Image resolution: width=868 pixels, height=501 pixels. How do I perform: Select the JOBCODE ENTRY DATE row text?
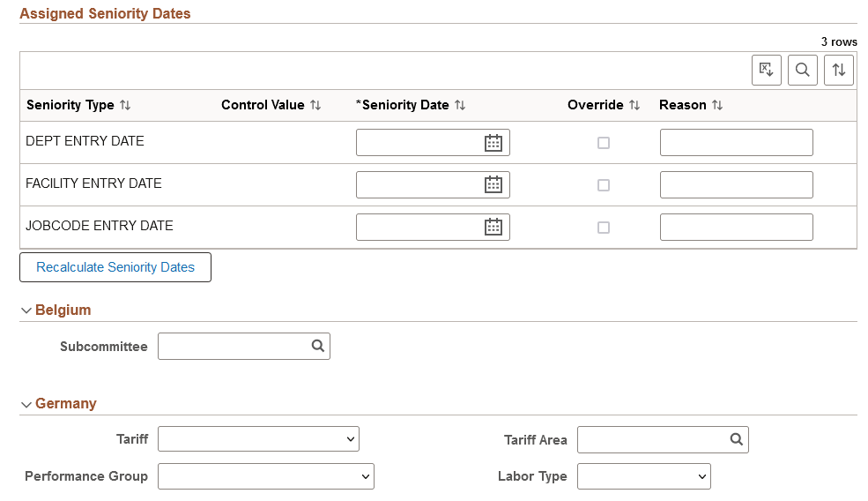(x=100, y=226)
